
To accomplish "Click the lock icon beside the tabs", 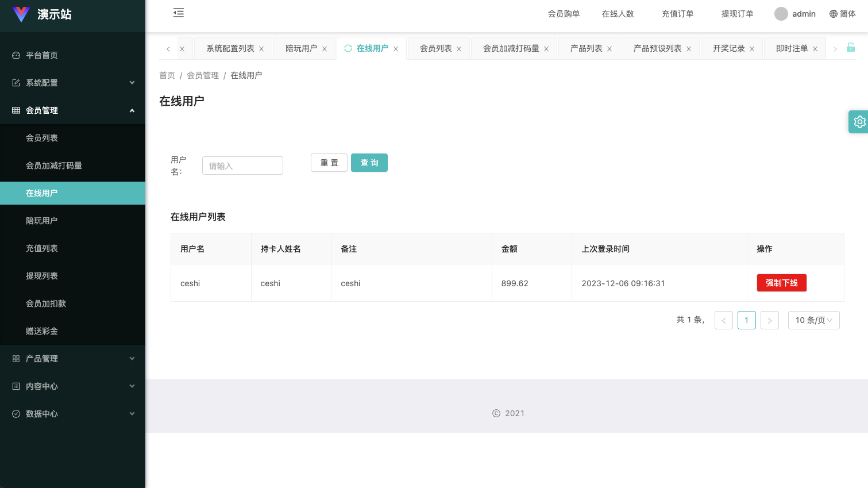I will pos(850,48).
